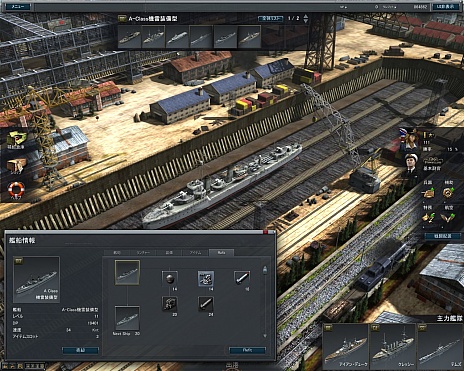The height and width of the screenshot is (371, 464).
Task: Select the first ship thumbnail in top list
Action: point(129,37)
